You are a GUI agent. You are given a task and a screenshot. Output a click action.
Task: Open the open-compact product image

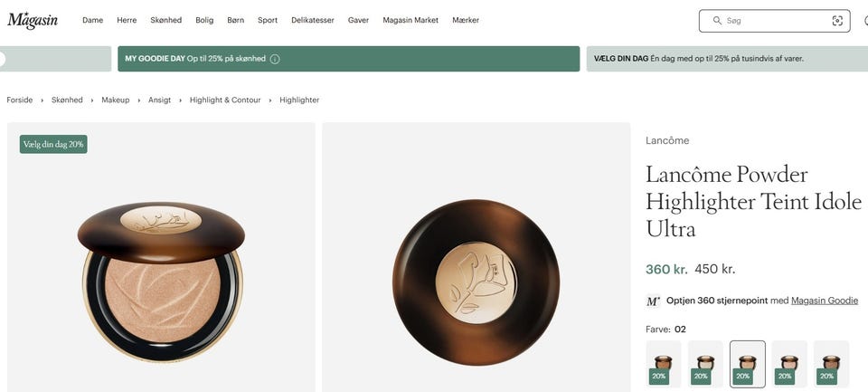tap(161, 272)
